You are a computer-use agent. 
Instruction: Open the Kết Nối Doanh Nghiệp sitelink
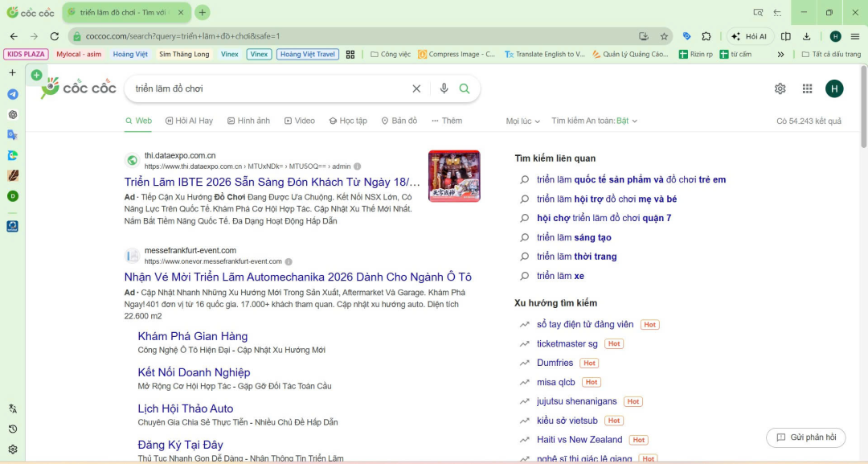(x=194, y=372)
